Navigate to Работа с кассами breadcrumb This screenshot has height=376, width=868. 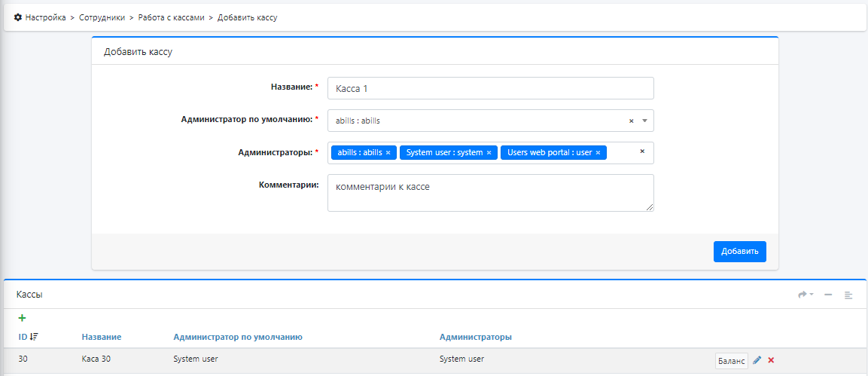(171, 17)
